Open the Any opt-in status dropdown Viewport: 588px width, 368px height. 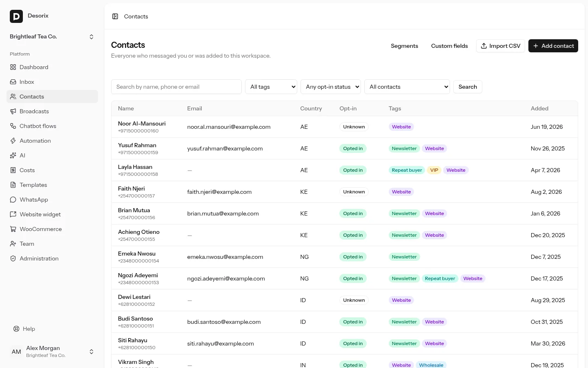(x=331, y=87)
